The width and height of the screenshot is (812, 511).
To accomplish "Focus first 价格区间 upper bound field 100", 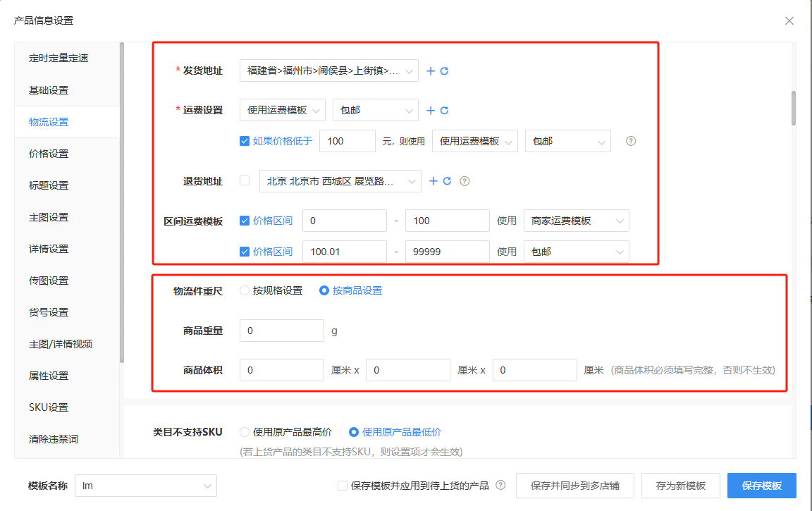I will pyautogui.click(x=448, y=221).
